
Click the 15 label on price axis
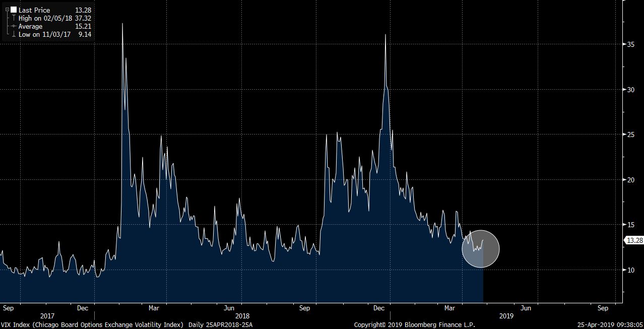(x=630, y=225)
